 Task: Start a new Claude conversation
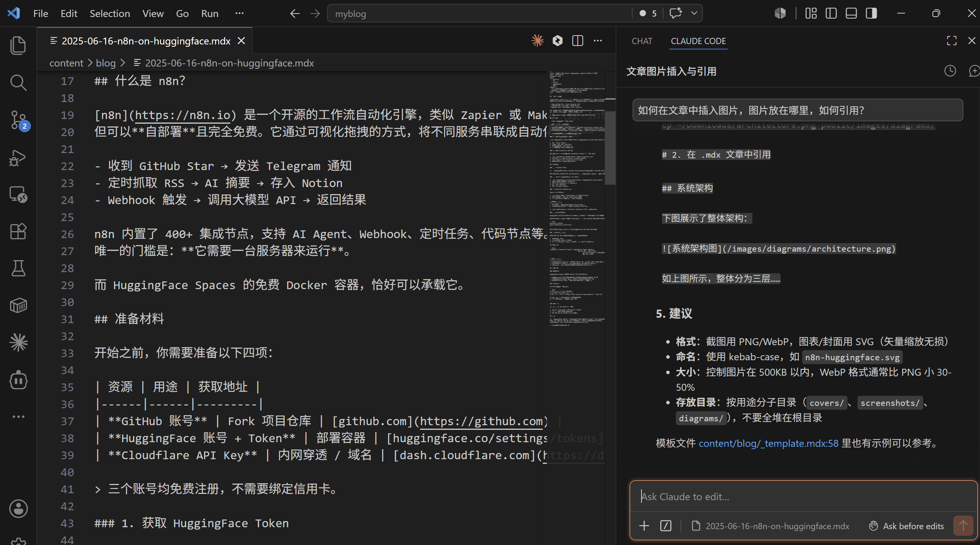pos(974,71)
